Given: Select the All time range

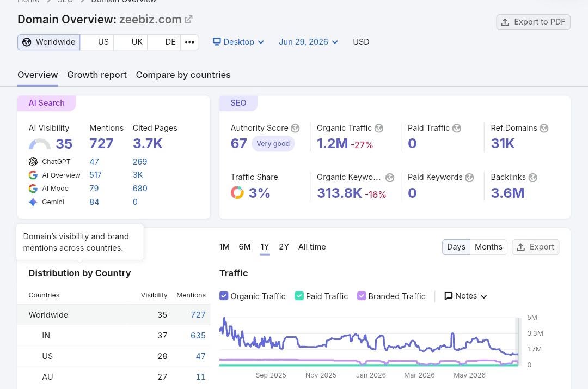Looking at the screenshot, I should [x=312, y=247].
